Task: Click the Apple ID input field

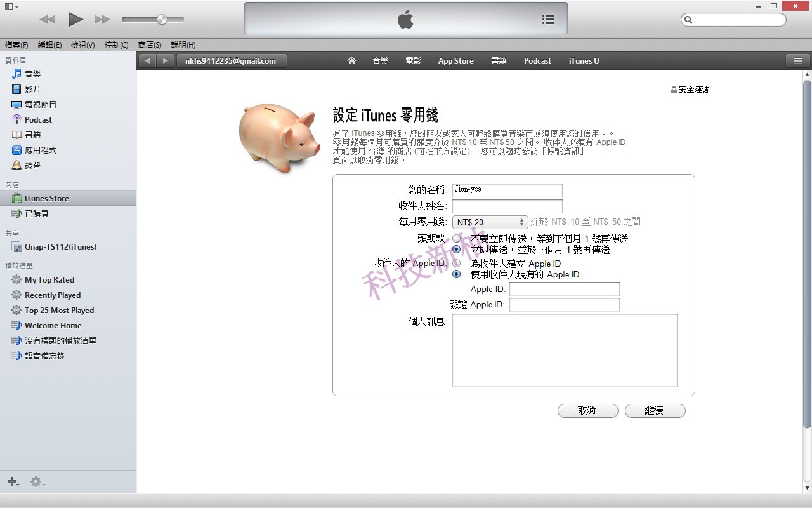Action: (x=565, y=290)
